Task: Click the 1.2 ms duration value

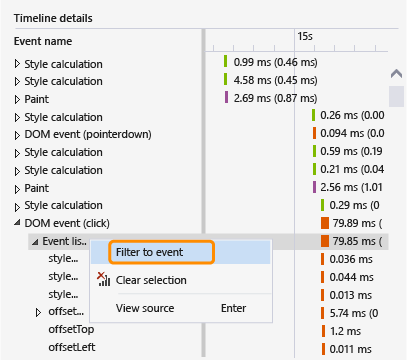Action: (x=345, y=331)
